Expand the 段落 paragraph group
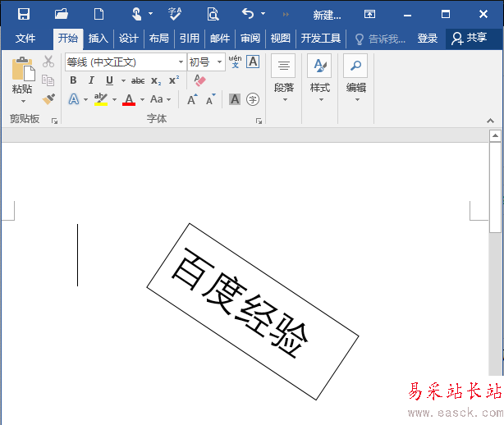 click(x=283, y=78)
